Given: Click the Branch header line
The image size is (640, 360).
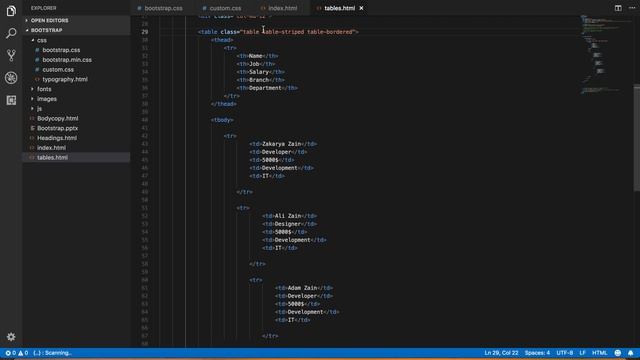Looking at the screenshot, I should [260, 80].
